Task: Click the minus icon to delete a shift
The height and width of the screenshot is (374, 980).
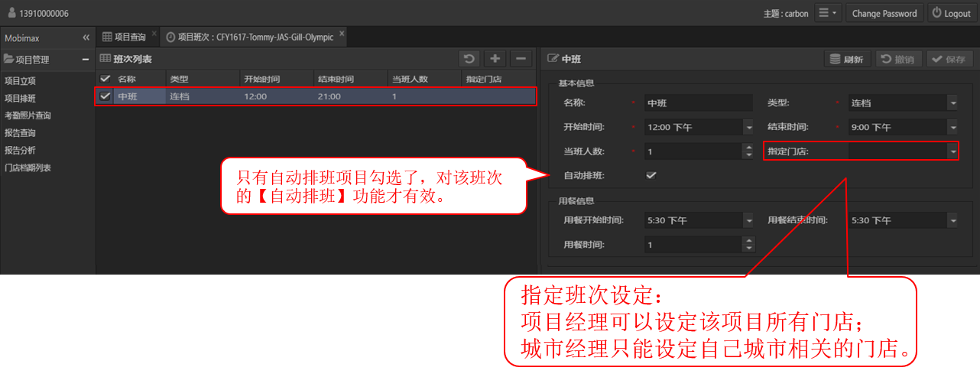Action: (521, 59)
